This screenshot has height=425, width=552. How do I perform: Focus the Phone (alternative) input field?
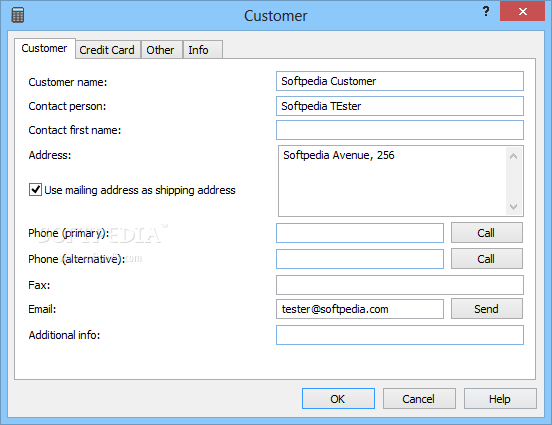point(360,259)
